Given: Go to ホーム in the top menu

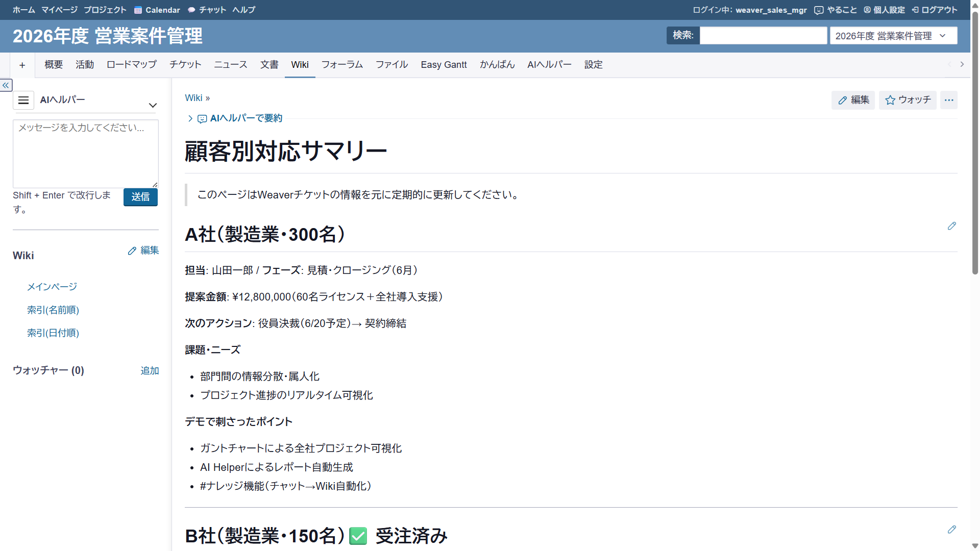Looking at the screenshot, I should 24,10.
